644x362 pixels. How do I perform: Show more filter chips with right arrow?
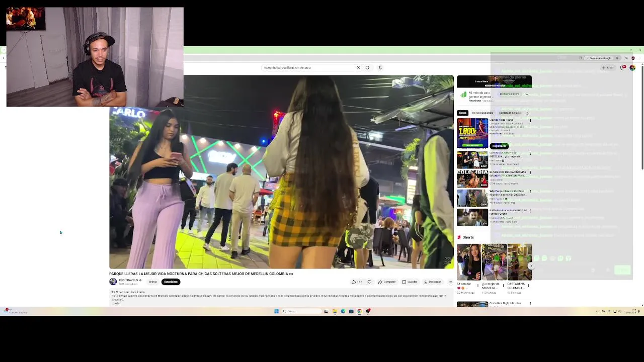(527, 113)
